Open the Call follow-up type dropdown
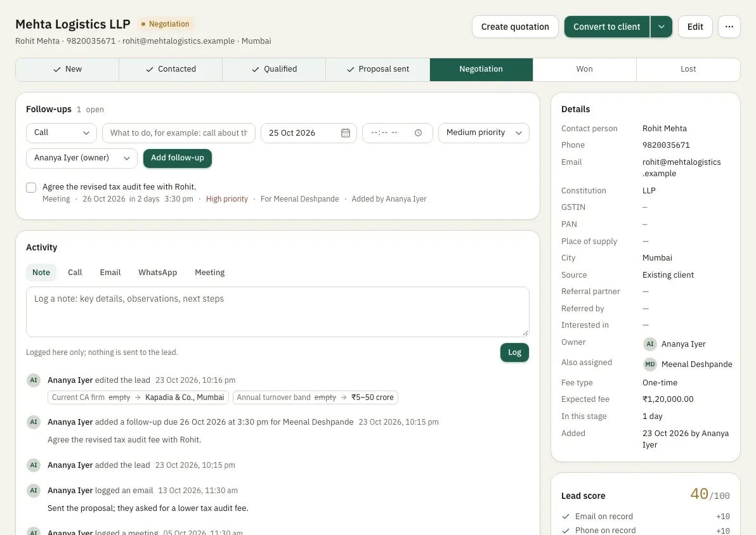 tap(62, 133)
